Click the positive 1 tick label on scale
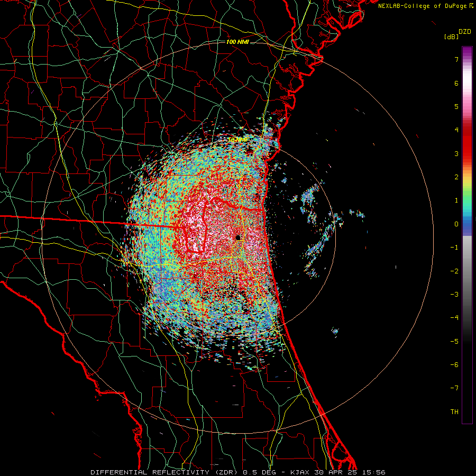The image size is (476, 476). pos(456,200)
